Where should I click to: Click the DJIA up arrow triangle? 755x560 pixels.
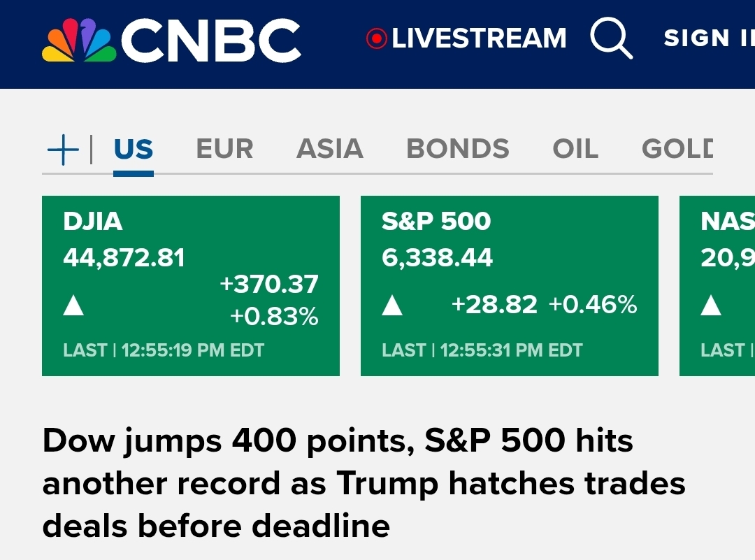73,306
